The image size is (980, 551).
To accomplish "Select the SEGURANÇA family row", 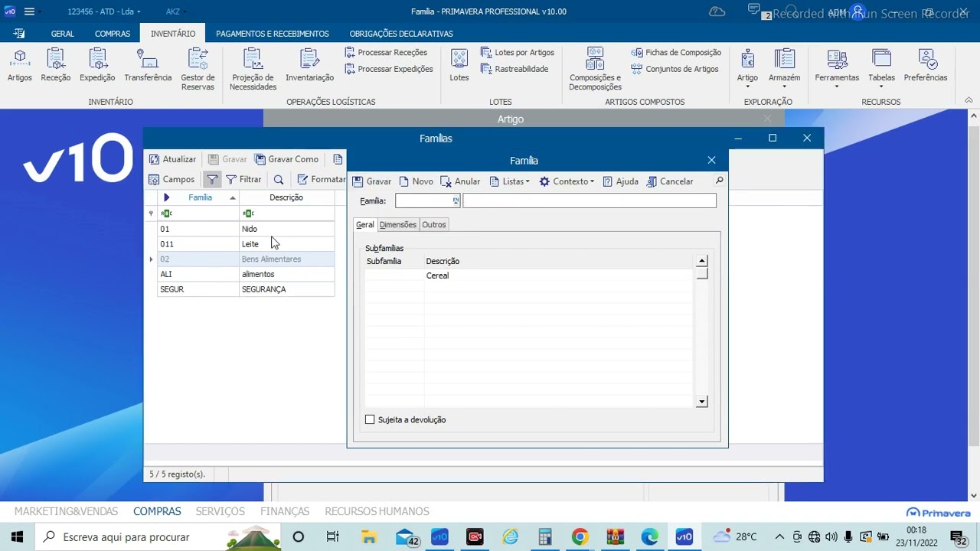I will (246, 289).
